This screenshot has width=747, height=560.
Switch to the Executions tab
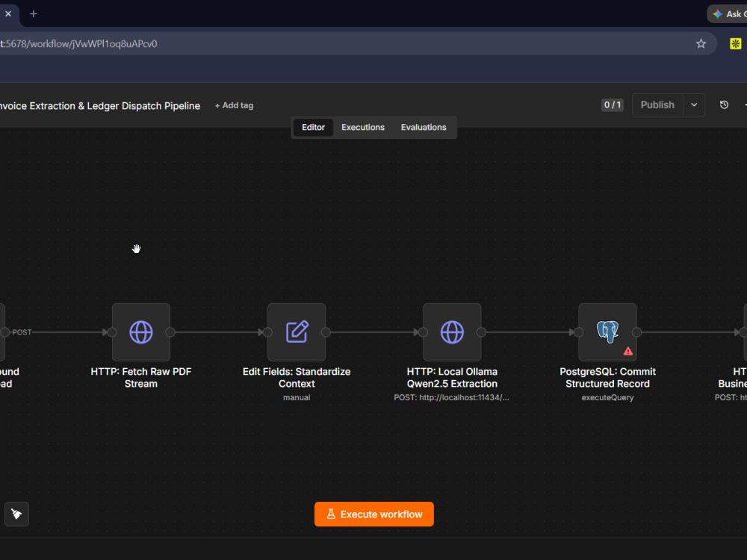click(x=363, y=127)
